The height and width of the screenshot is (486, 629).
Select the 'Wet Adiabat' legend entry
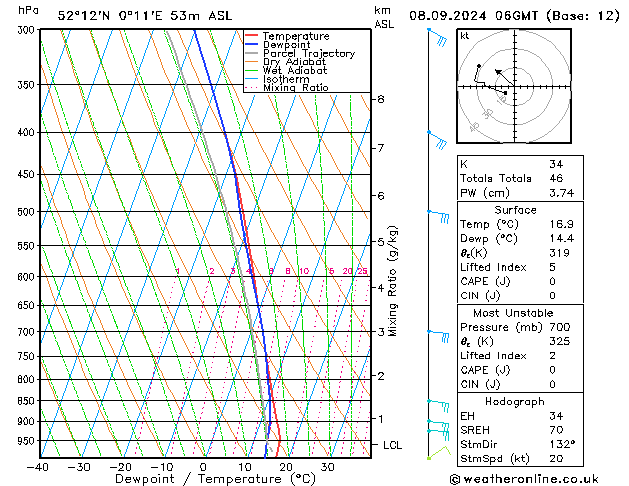(295, 70)
